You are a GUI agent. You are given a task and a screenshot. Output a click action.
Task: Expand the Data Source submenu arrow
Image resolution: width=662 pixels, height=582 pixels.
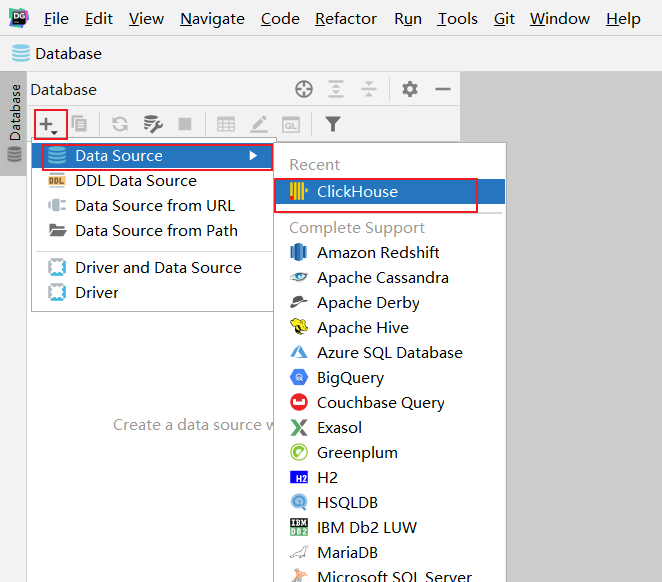[x=253, y=156]
